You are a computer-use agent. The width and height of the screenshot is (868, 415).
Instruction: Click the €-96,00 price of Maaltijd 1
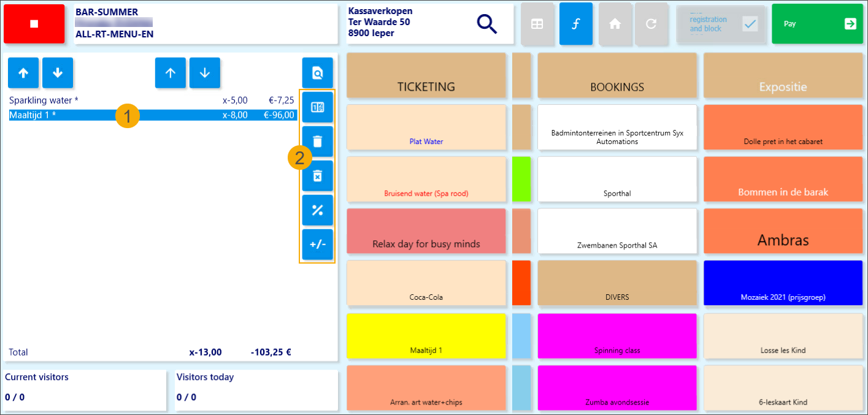coord(279,115)
